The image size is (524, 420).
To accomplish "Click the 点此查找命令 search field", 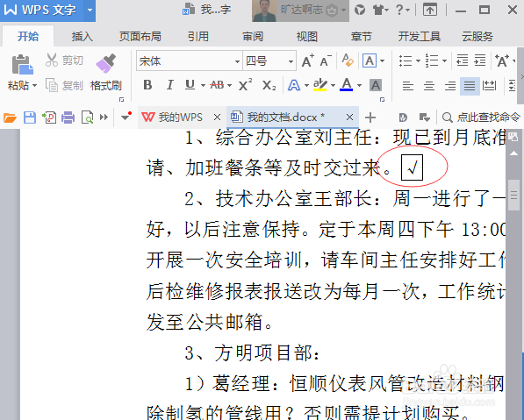I will [482, 117].
